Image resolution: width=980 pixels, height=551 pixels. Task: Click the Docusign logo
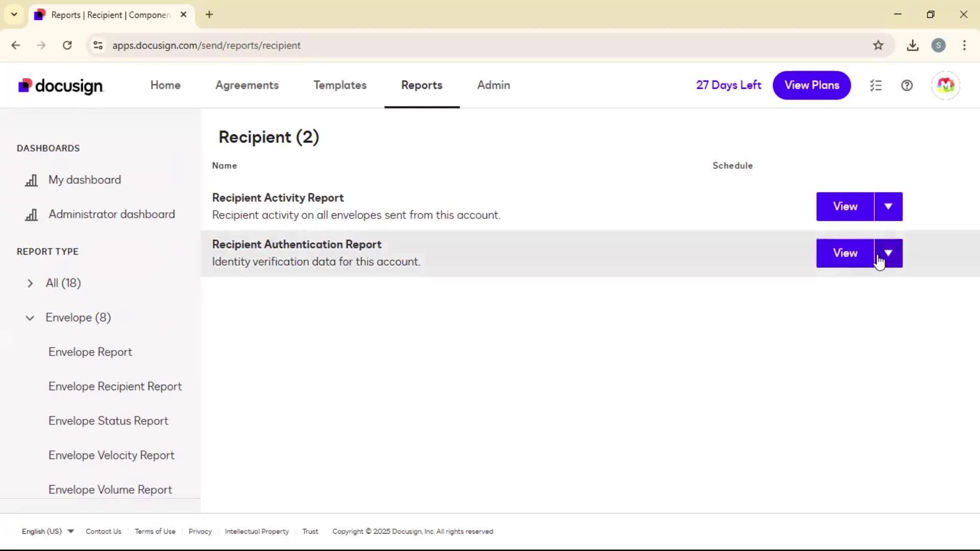pos(61,86)
